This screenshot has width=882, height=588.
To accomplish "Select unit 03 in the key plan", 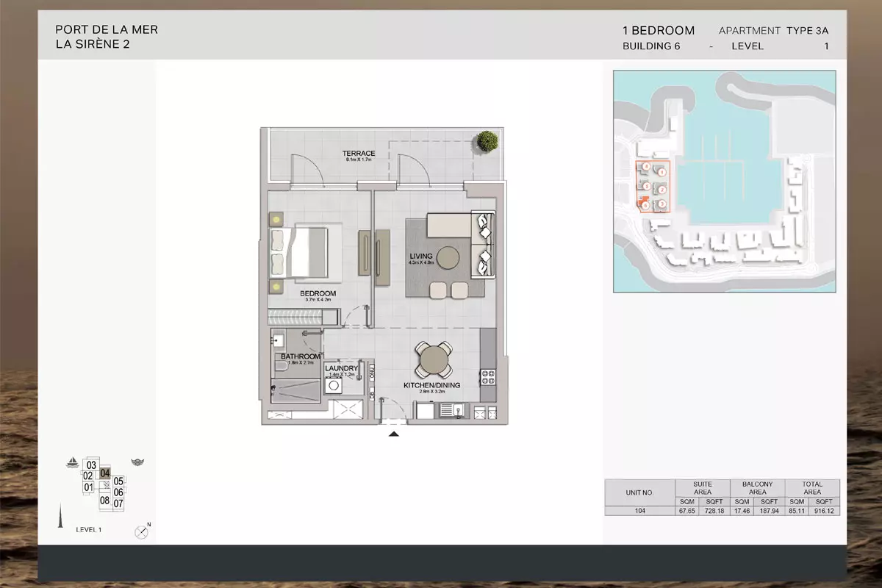I will point(91,465).
